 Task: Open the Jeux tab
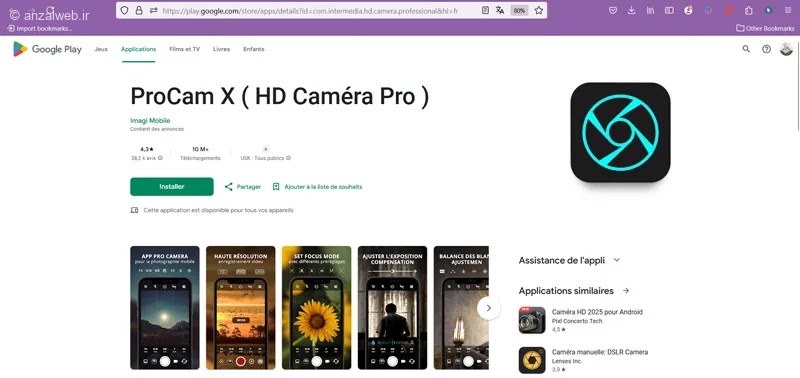[101, 49]
